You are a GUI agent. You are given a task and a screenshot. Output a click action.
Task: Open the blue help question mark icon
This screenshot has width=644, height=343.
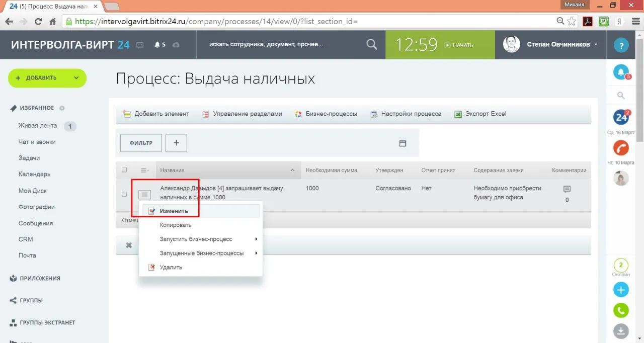point(621,45)
